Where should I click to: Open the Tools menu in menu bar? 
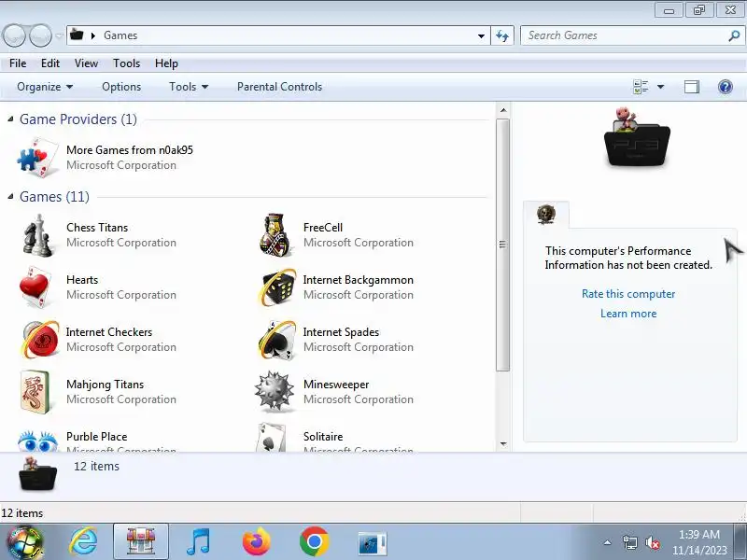click(x=126, y=63)
